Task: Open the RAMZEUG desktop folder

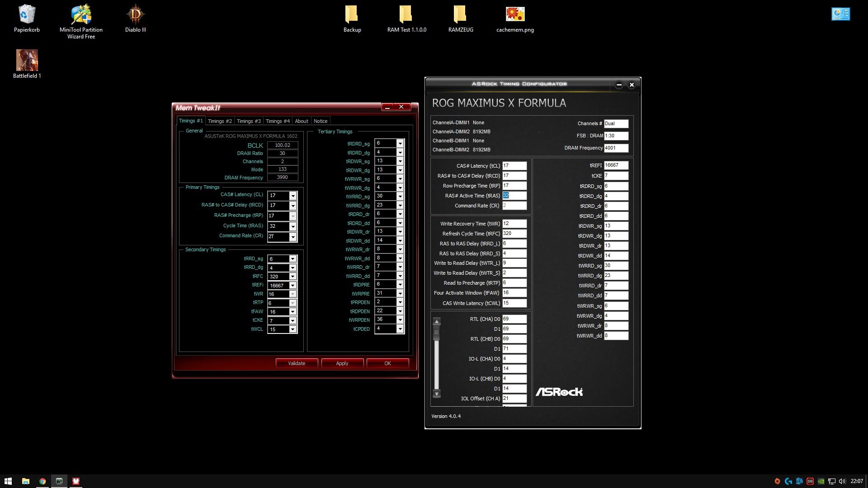Action: coord(461,19)
